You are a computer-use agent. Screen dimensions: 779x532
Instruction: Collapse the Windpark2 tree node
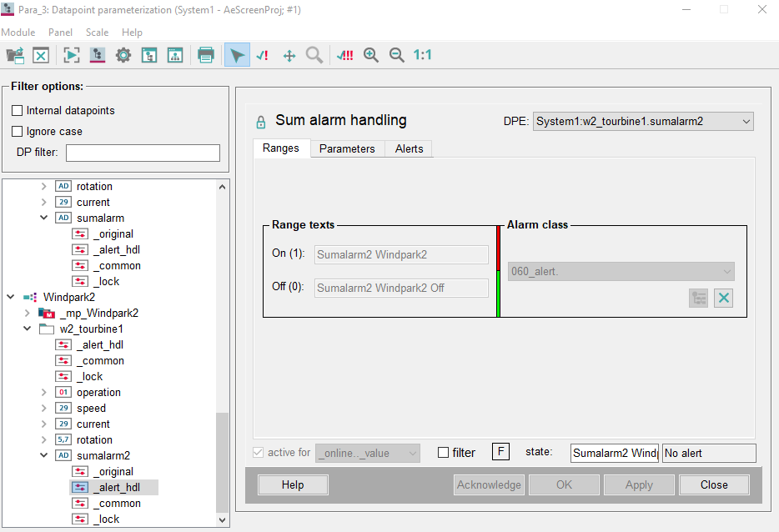click(x=11, y=297)
